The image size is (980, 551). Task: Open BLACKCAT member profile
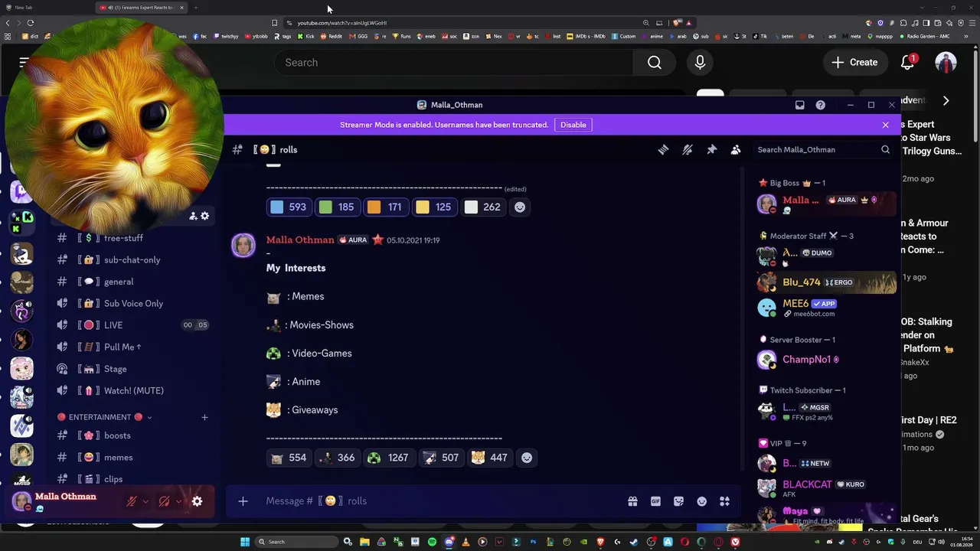coord(826,488)
